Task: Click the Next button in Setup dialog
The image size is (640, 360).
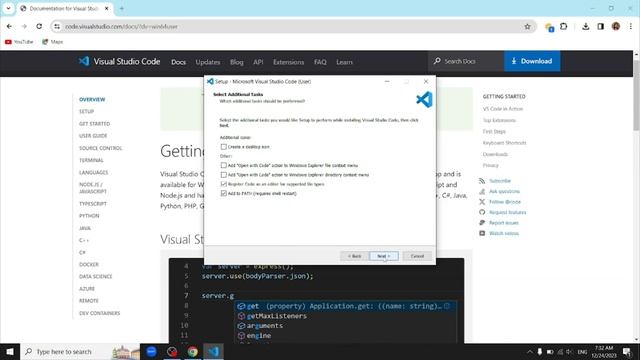Action: pos(384,256)
